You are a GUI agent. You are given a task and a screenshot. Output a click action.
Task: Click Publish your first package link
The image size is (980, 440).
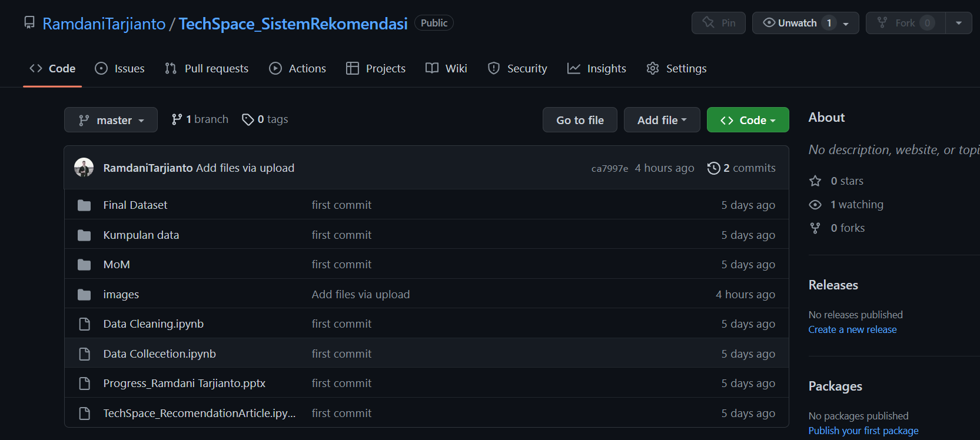point(863,431)
